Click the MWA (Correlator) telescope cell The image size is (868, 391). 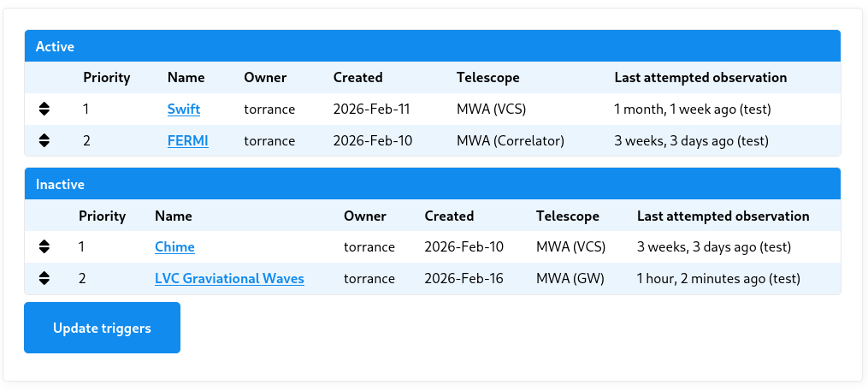point(510,140)
